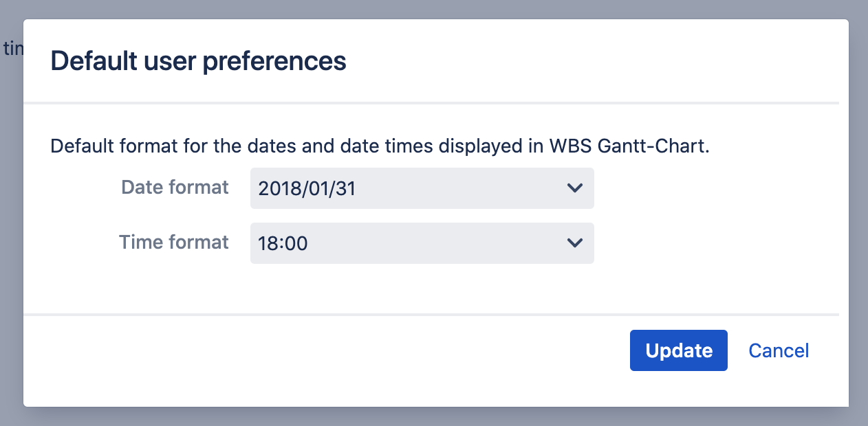The width and height of the screenshot is (868, 426).
Task: Cancel the preferences dialog
Action: point(779,351)
